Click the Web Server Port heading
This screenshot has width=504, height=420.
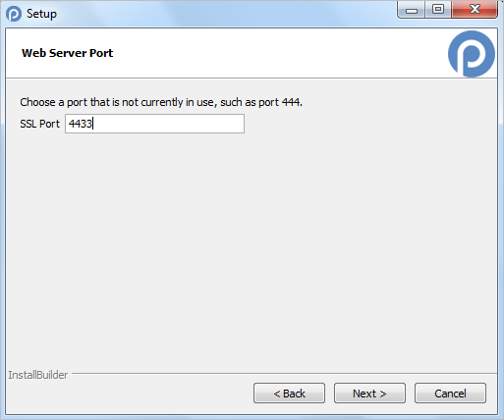67,53
